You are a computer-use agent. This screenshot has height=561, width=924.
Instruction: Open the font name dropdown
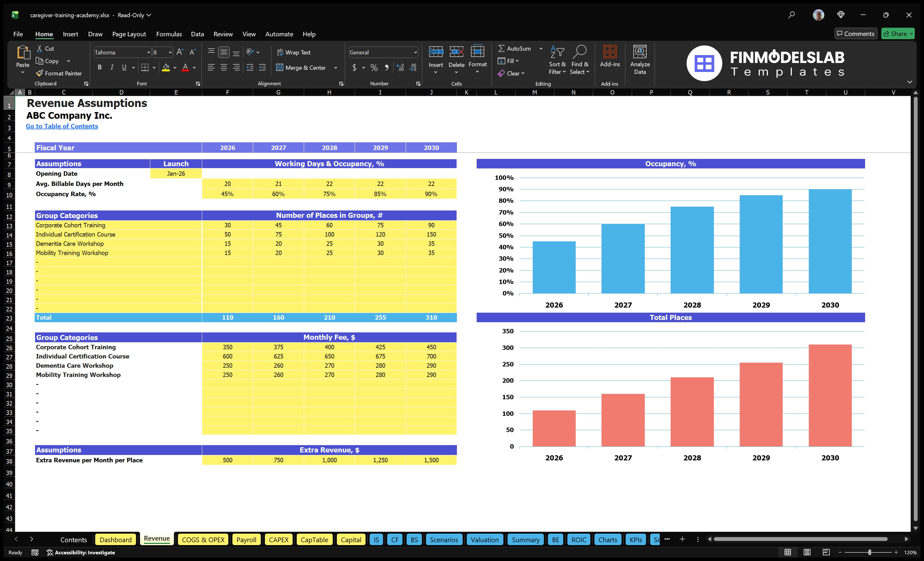click(148, 52)
